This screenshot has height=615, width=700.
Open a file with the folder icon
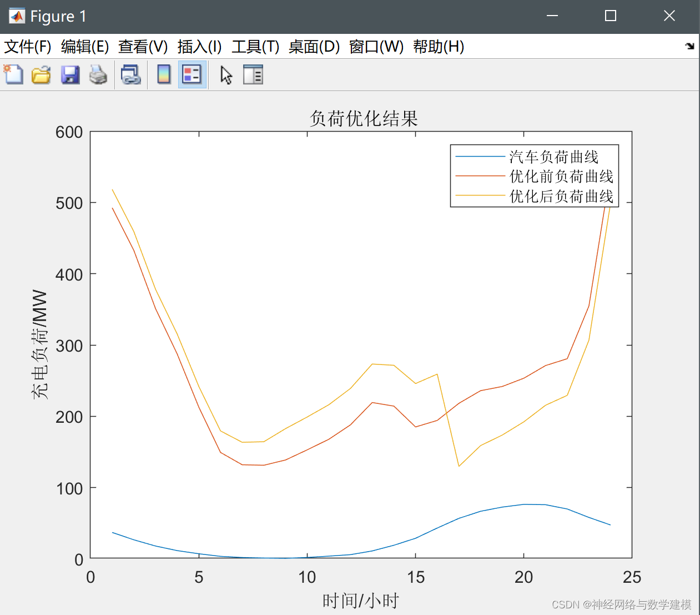[41, 74]
